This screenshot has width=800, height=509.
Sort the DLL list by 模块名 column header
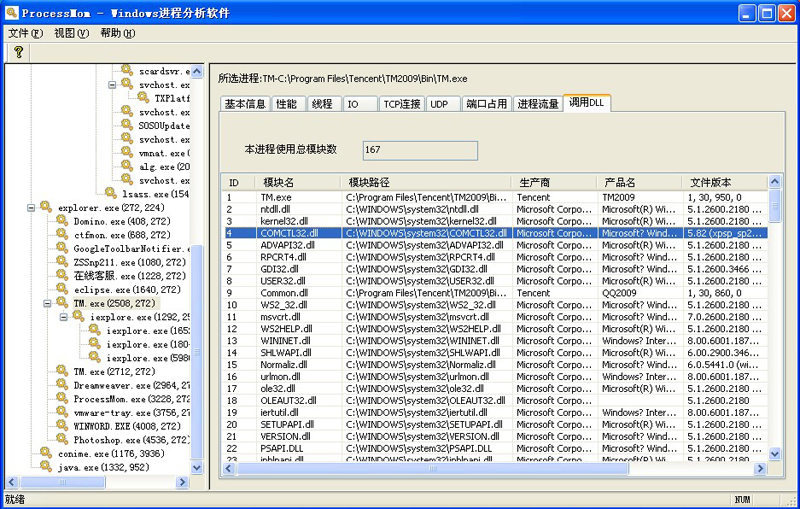[280, 182]
